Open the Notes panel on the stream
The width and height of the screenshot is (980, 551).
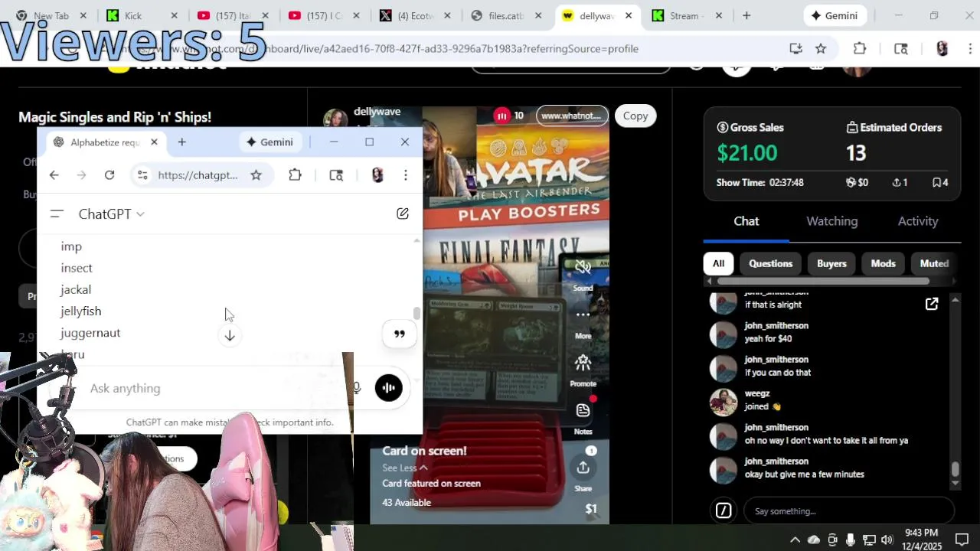pos(583,410)
